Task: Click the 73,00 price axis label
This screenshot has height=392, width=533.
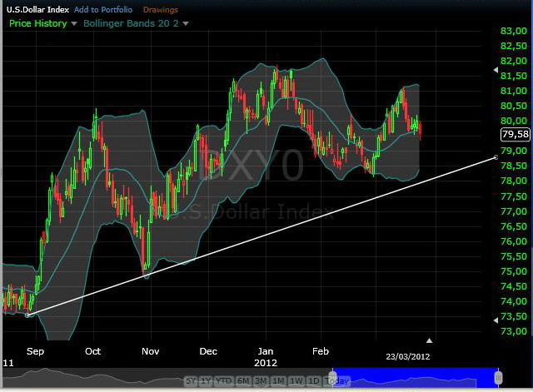Action: pos(514,331)
